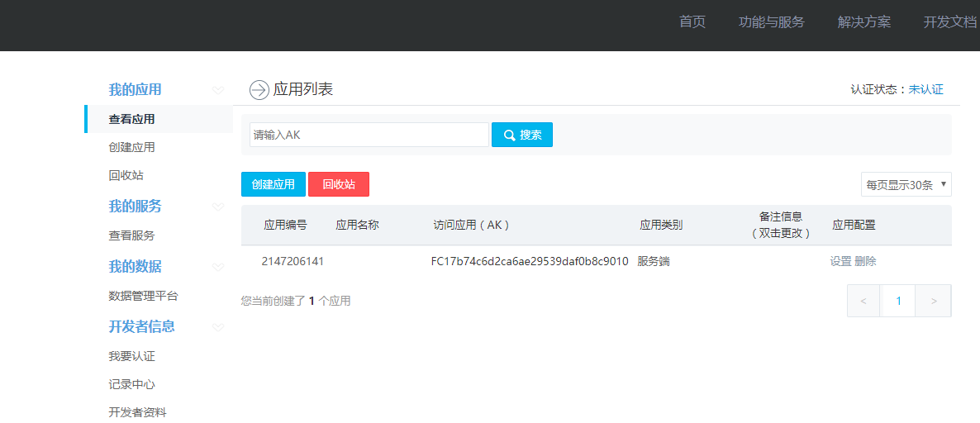Image resolution: width=980 pixels, height=423 pixels.
Task: Click the 应用名称 column header
Action: 358,225
